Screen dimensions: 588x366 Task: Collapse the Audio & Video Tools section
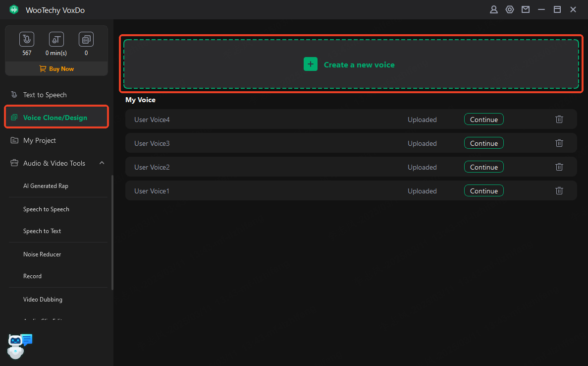click(x=102, y=163)
